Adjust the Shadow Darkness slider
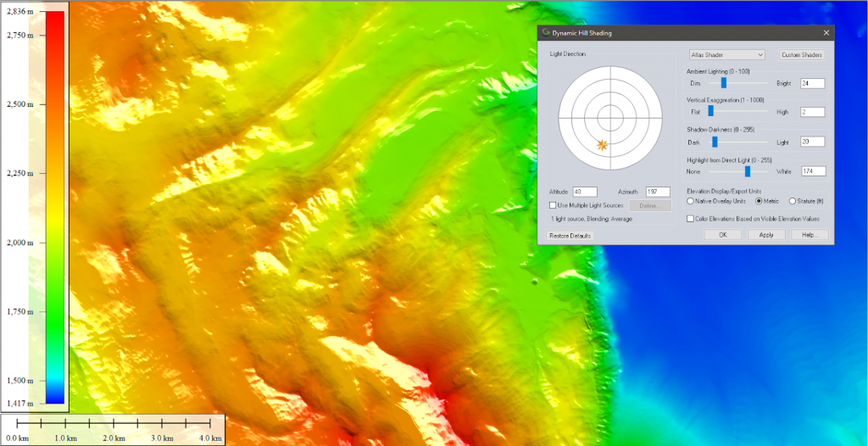The width and height of the screenshot is (868, 446). [715, 142]
